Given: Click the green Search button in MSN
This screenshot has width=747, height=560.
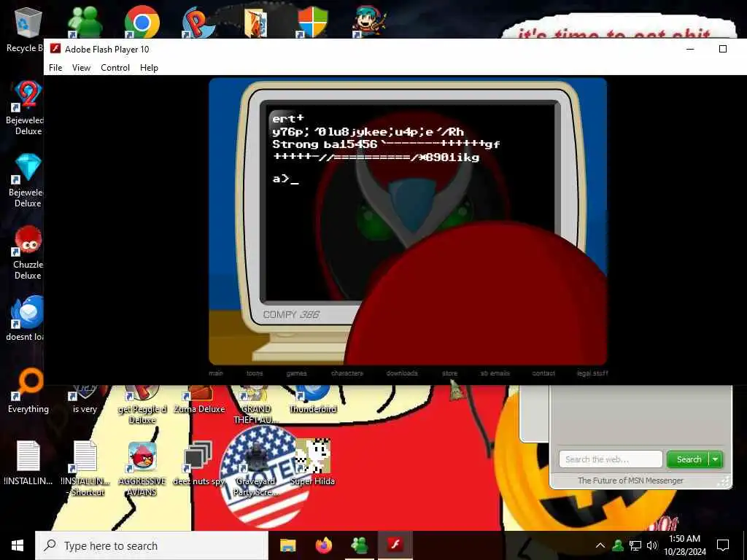Looking at the screenshot, I should click(x=688, y=459).
